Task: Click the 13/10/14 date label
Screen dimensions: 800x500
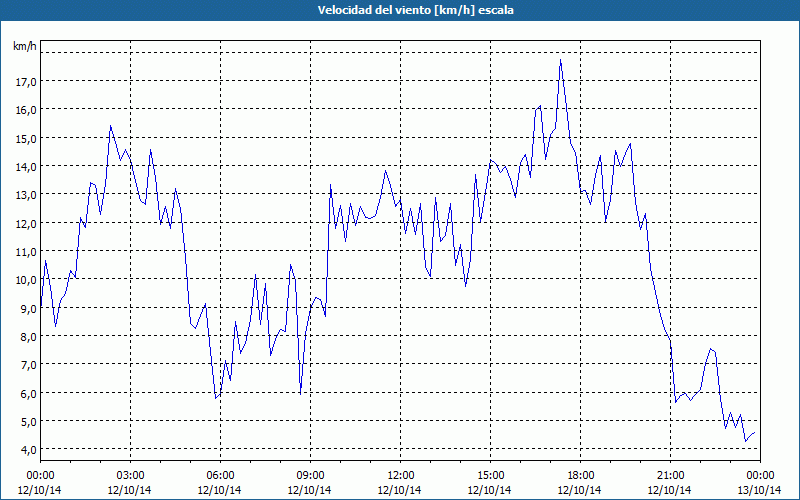Action: click(760, 490)
